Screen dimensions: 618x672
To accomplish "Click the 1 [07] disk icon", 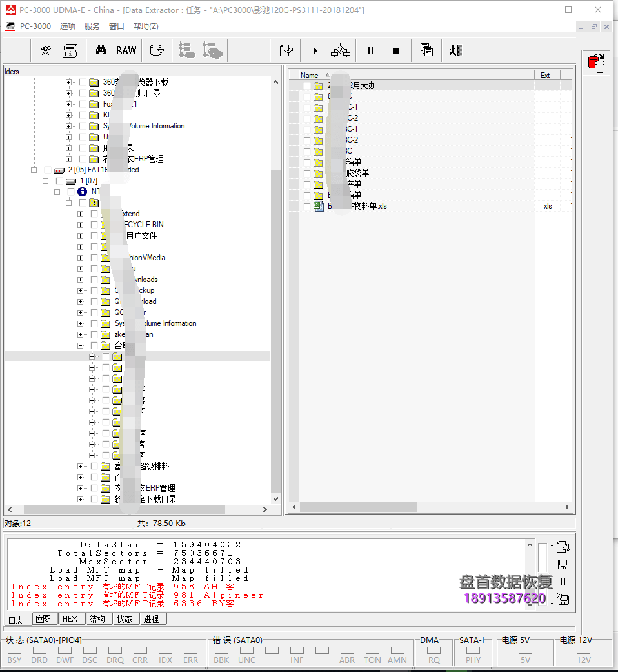I will (71, 181).
